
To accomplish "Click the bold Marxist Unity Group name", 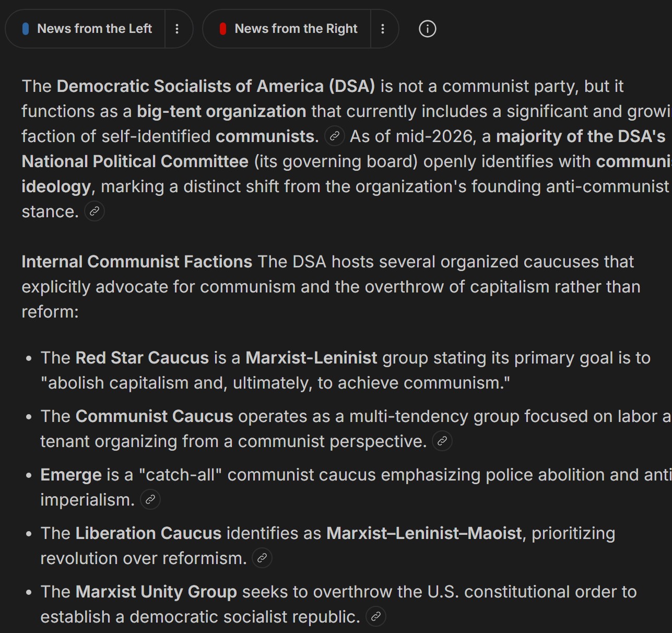I will pos(156,592).
